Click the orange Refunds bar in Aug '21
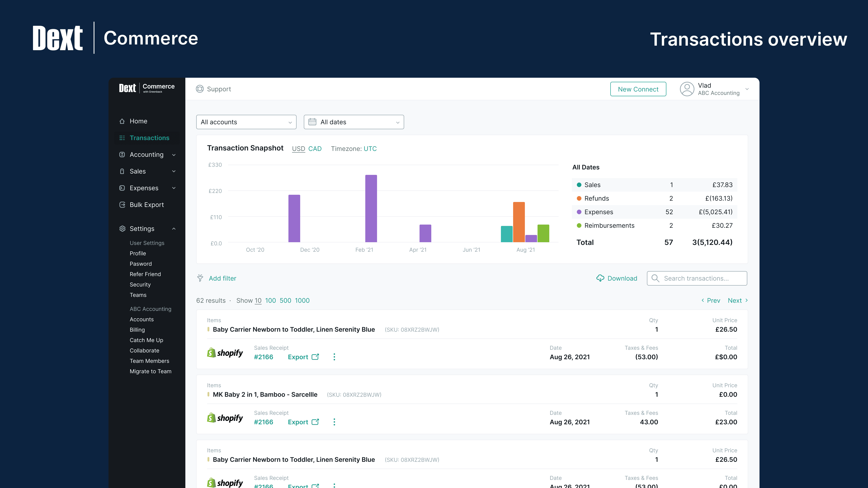The width and height of the screenshot is (868, 488). [x=519, y=222]
